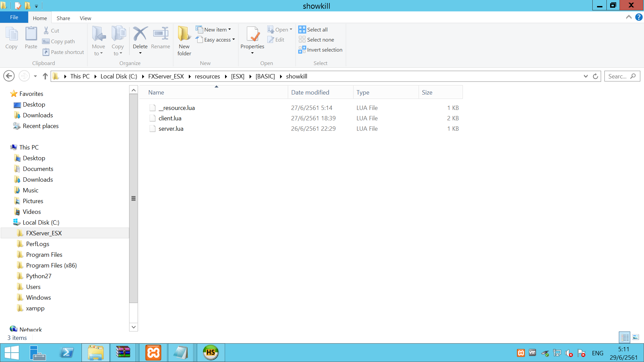Open Music folder in navigation pane
The image size is (644, 362).
pyautogui.click(x=31, y=190)
